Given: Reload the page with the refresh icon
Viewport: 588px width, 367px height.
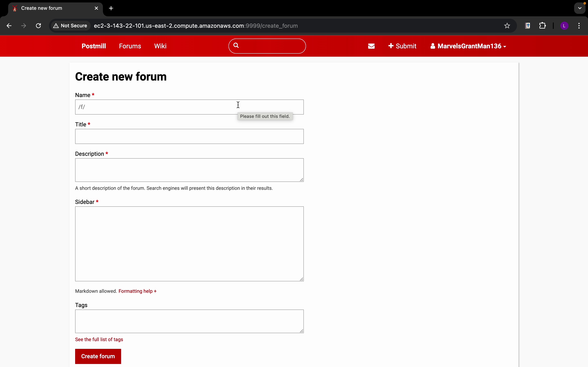Looking at the screenshot, I should pos(39,26).
